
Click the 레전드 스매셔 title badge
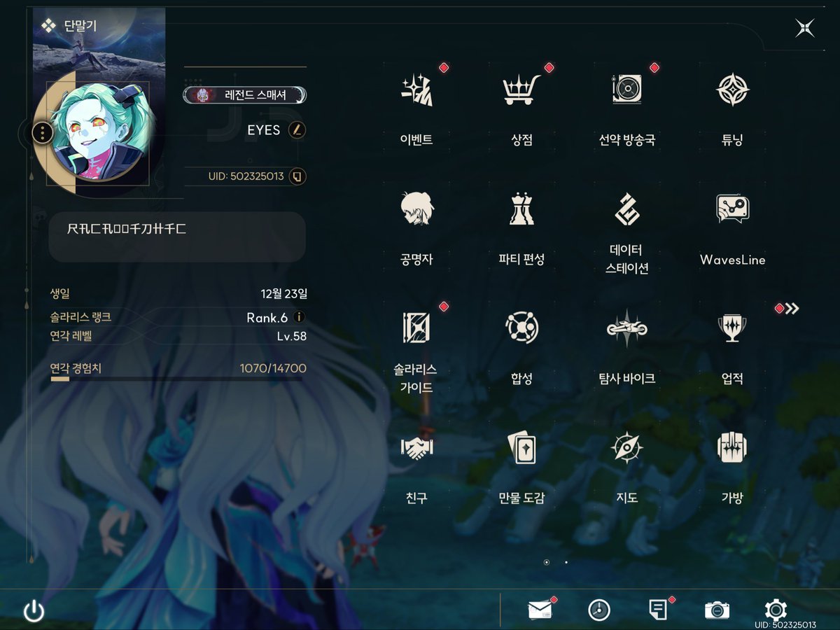[x=245, y=95]
